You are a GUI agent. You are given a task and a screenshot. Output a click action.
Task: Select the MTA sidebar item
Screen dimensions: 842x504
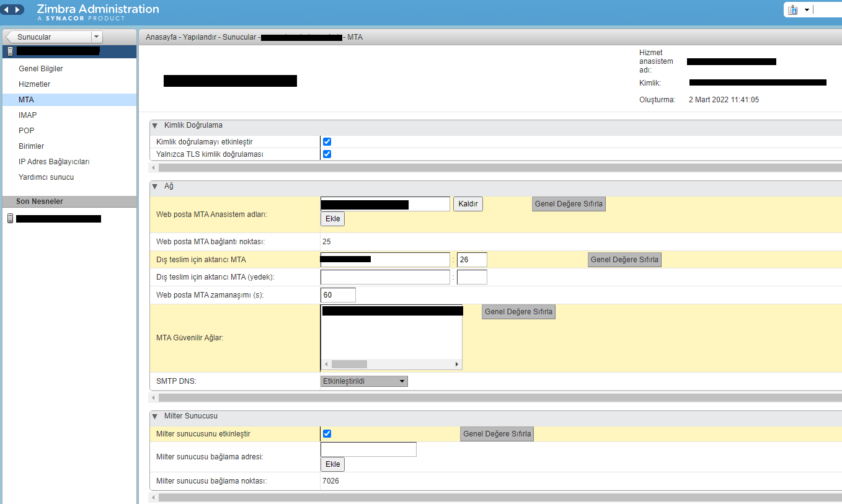click(x=69, y=100)
